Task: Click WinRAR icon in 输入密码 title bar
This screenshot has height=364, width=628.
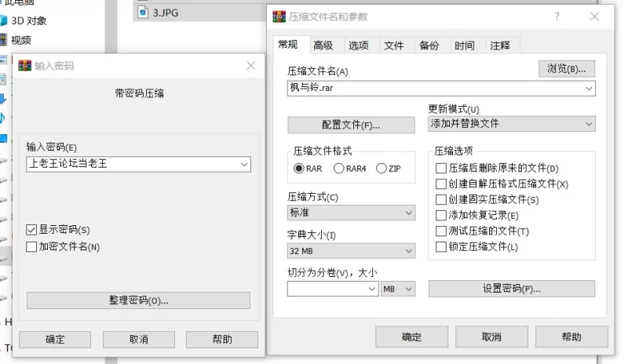Action: click(25, 66)
